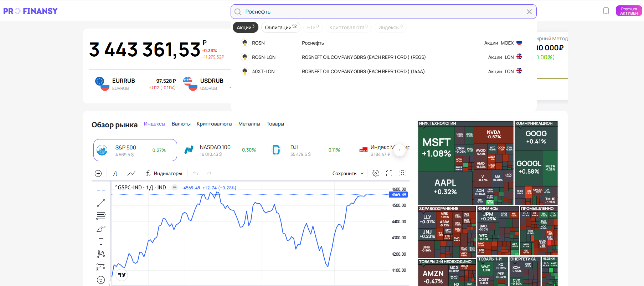
Task: Open the 40XT-LON search result
Action: click(381, 71)
